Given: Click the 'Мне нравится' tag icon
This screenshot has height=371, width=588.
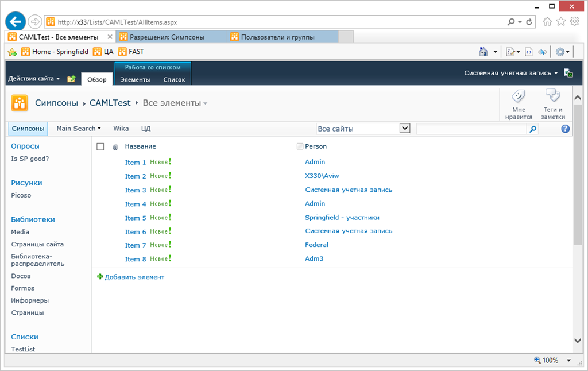Looking at the screenshot, I should tap(519, 96).
